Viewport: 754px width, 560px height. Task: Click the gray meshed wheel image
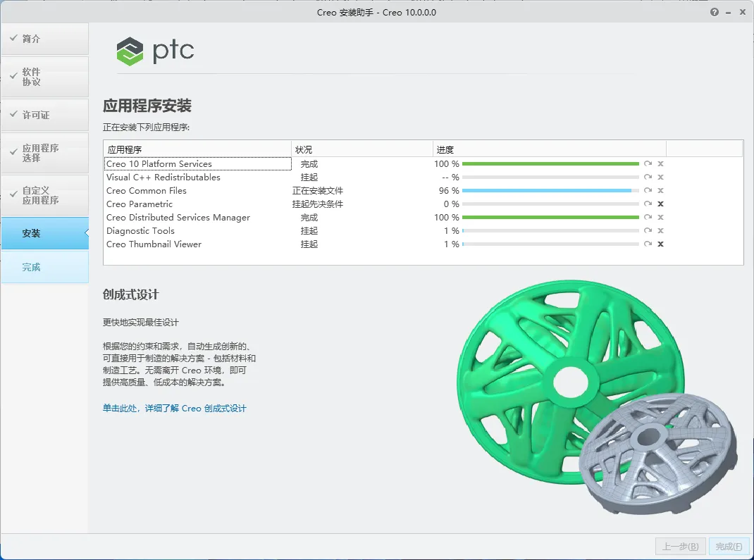click(x=659, y=454)
